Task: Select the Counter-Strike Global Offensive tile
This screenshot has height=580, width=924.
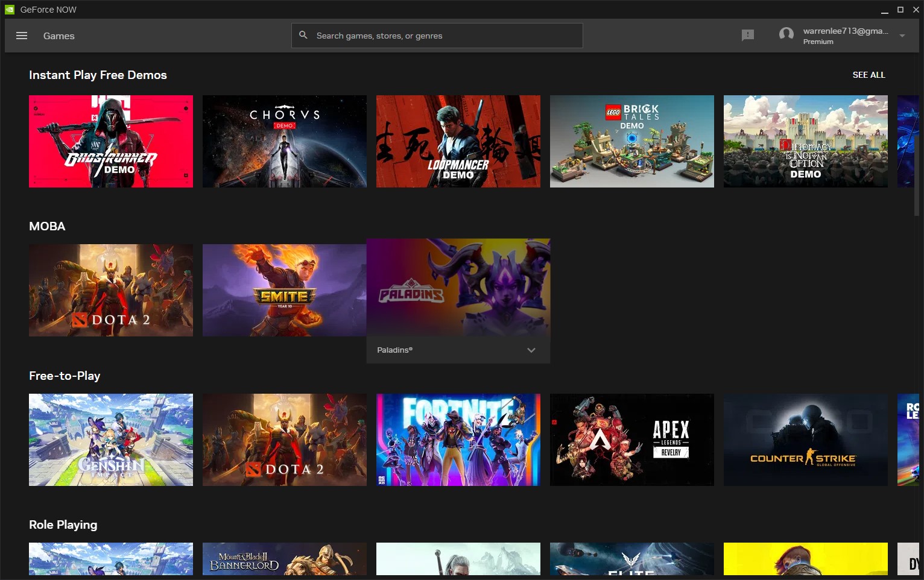Action: [806, 440]
